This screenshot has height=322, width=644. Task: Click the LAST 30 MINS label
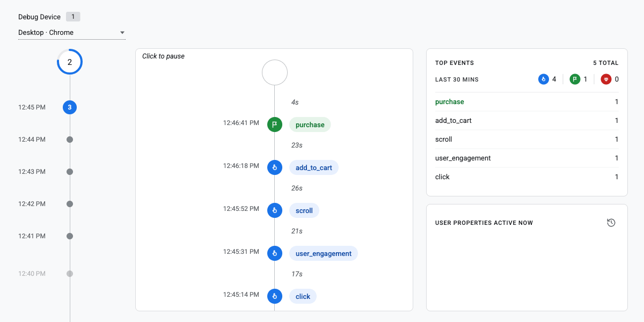coord(457,79)
